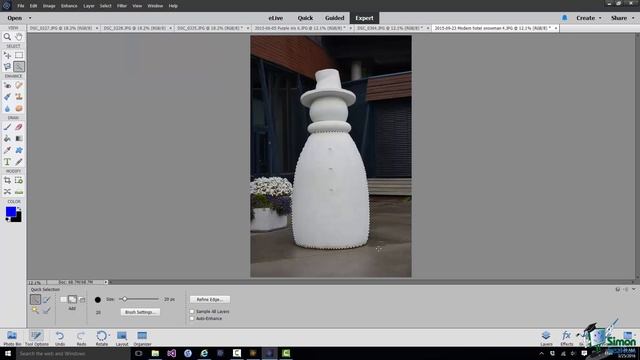Click the Brush Settings button
640x360 pixels.
(x=140, y=312)
